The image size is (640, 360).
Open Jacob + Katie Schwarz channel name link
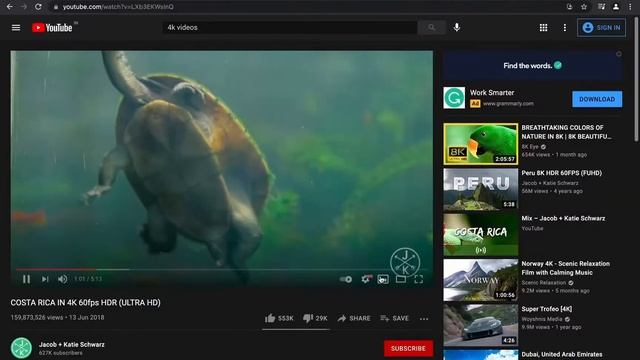coord(72,344)
